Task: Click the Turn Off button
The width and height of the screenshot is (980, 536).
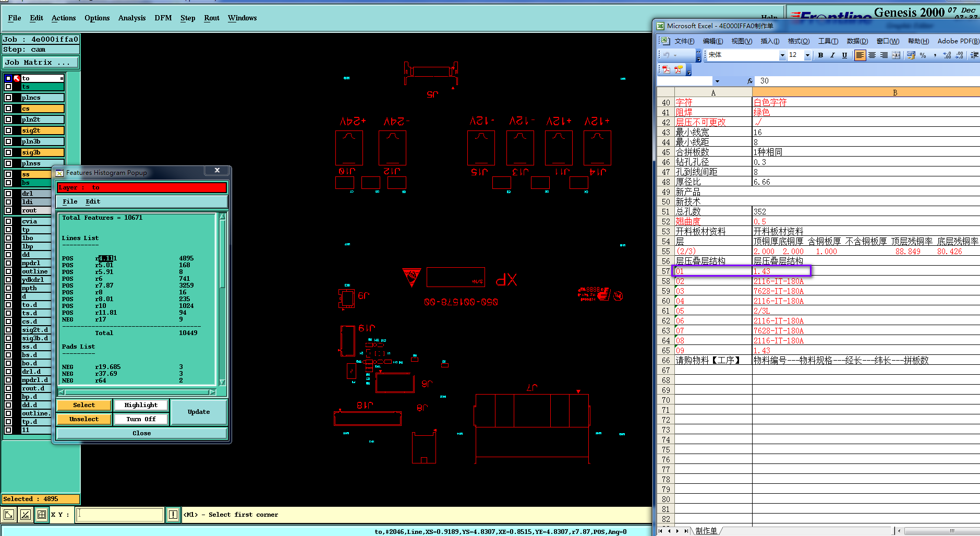Action: (141, 419)
